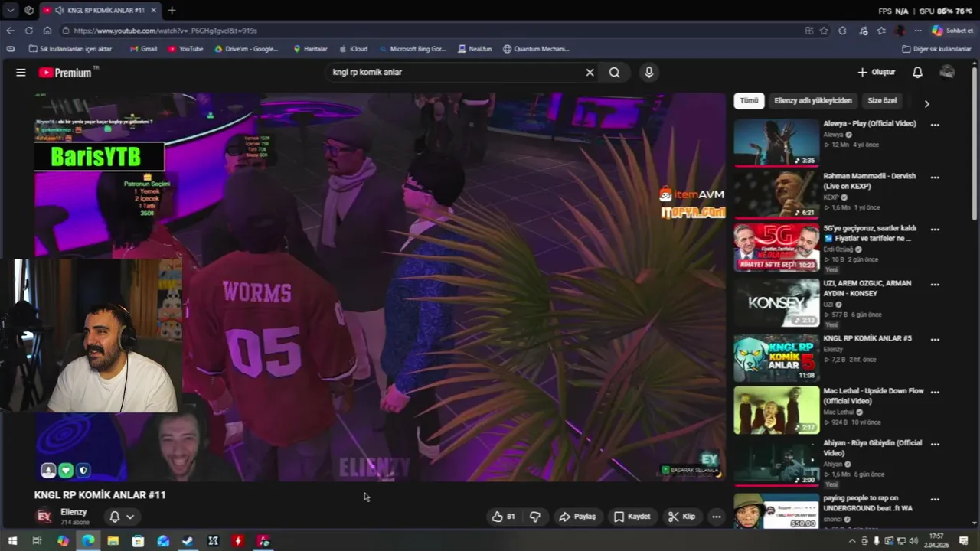Open the YouTube hamburger guide menu
This screenshot has width=980, height=551.
(21, 73)
